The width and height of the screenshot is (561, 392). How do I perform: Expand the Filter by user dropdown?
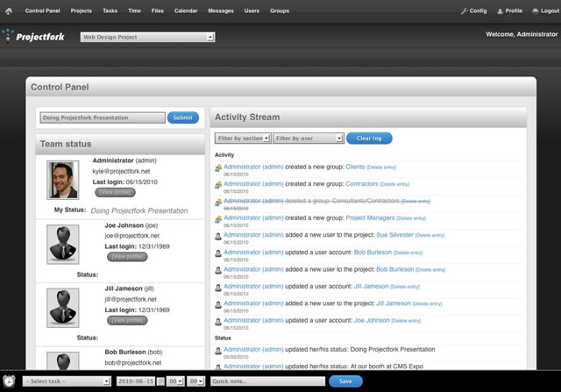click(308, 139)
